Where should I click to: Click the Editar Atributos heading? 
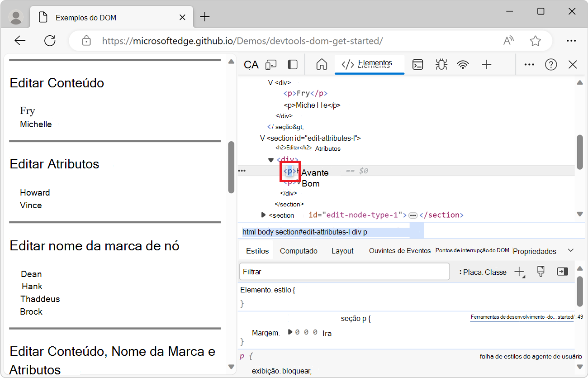(54, 164)
